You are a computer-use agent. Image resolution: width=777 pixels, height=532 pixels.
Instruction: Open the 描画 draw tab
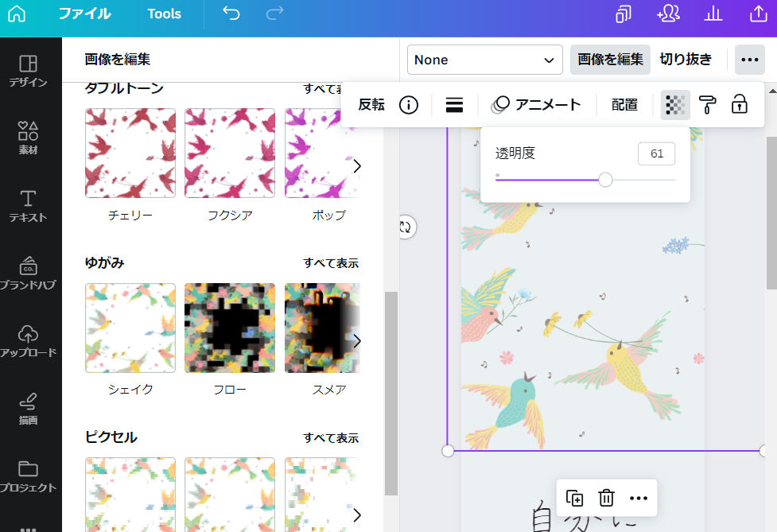point(29,408)
